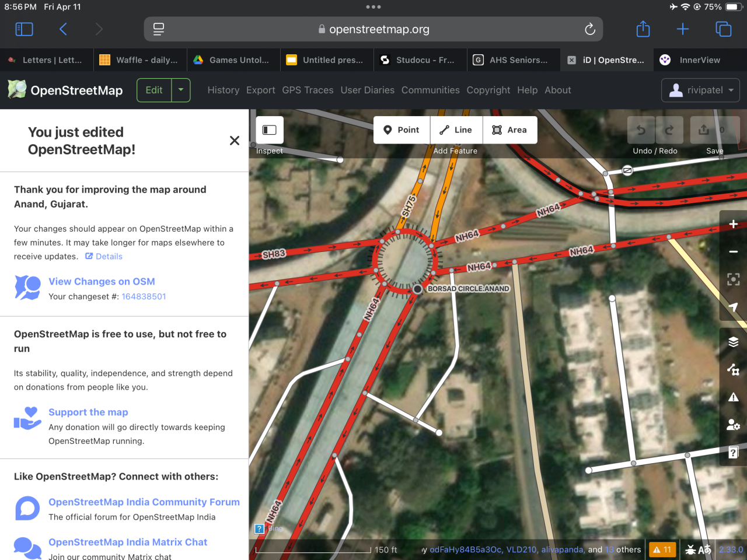
Task: Add a new Safari tab with plus
Action: click(x=683, y=29)
